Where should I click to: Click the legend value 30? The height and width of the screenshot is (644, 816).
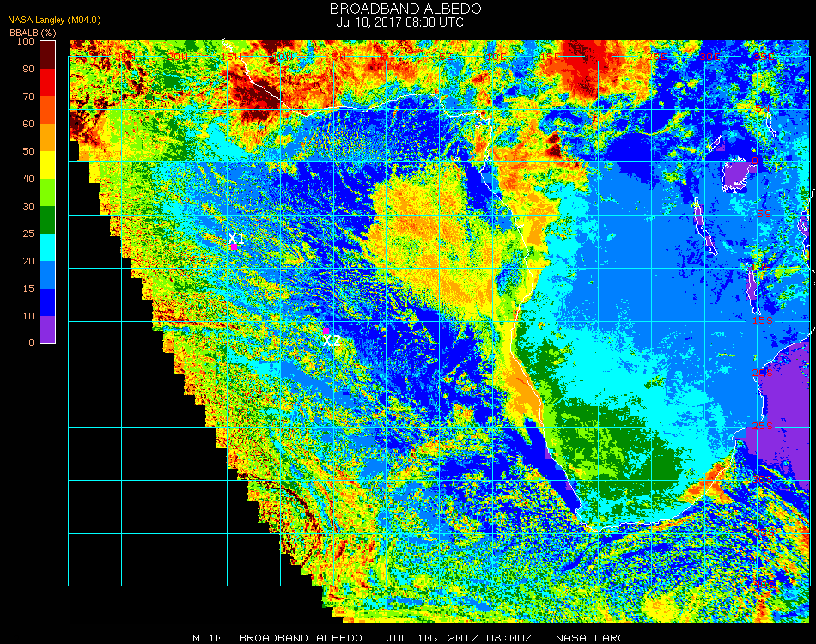[28, 207]
